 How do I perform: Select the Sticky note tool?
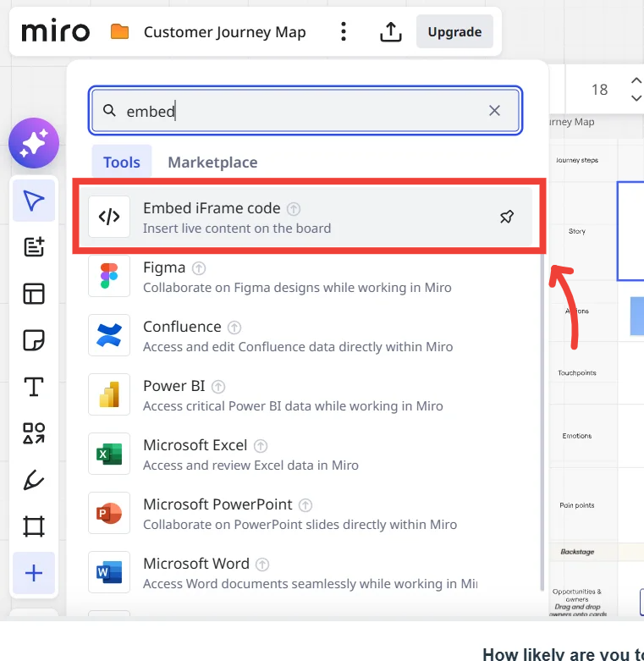point(34,340)
